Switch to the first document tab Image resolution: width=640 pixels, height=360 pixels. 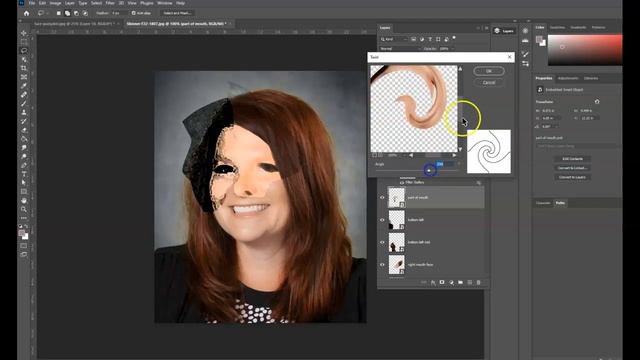[75, 24]
